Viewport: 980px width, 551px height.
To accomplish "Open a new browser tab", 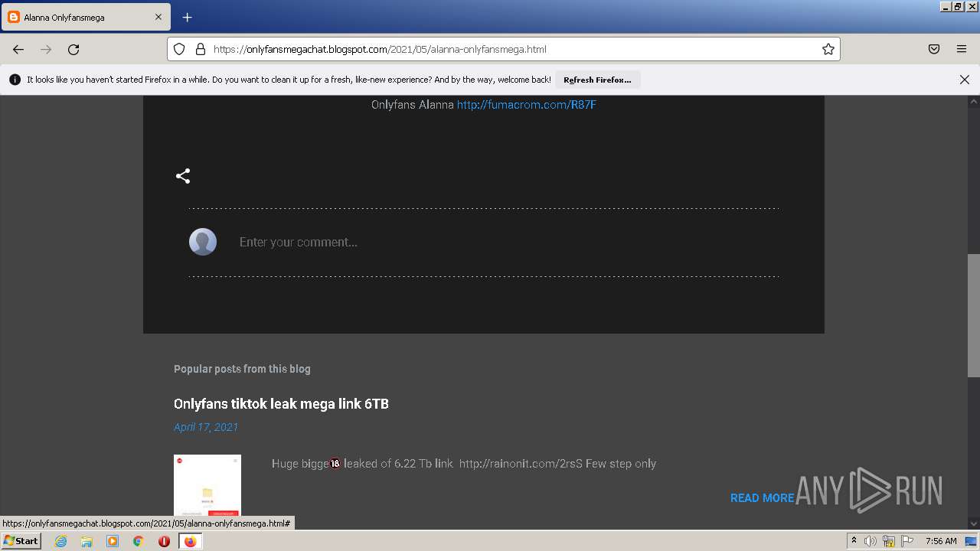I will (x=187, y=17).
